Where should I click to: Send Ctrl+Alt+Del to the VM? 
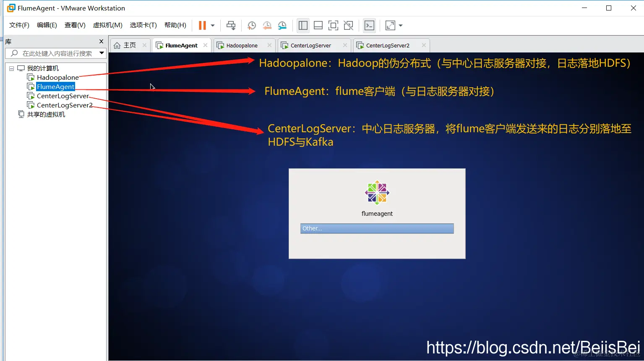pyautogui.click(x=231, y=25)
